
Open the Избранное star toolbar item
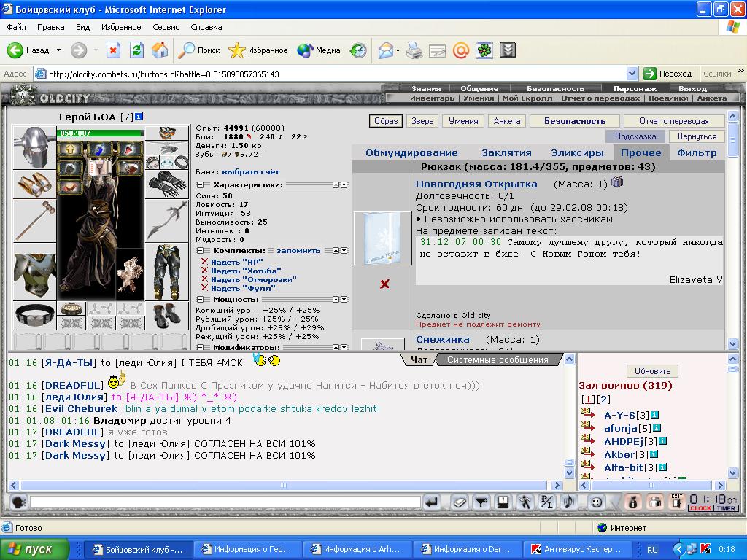point(258,50)
